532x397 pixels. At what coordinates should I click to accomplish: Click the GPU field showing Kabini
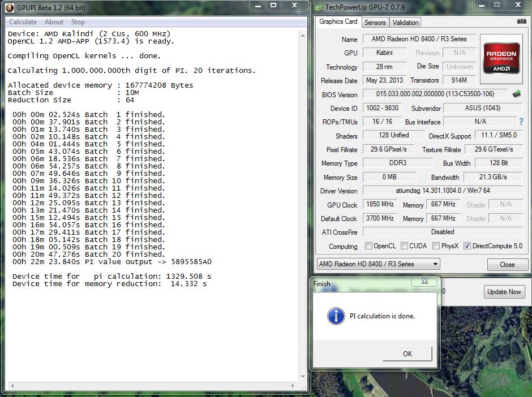pos(384,53)
